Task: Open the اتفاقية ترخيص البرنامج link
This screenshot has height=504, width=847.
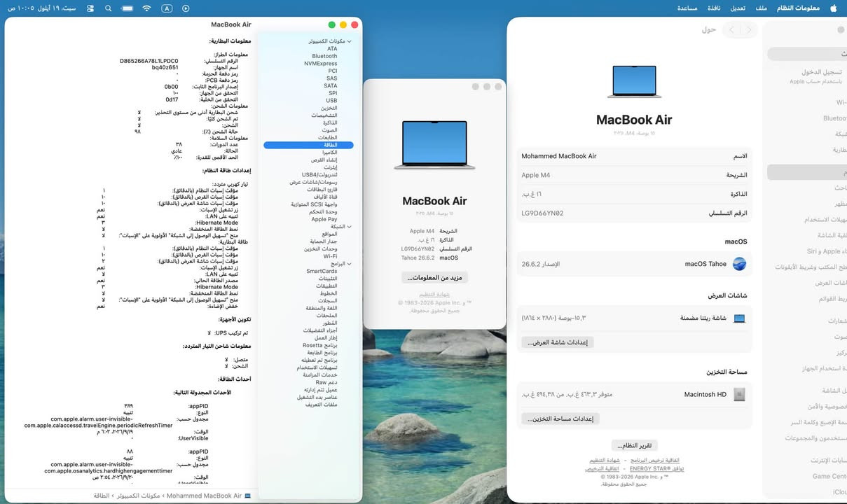Action: [x=656, y=460]
